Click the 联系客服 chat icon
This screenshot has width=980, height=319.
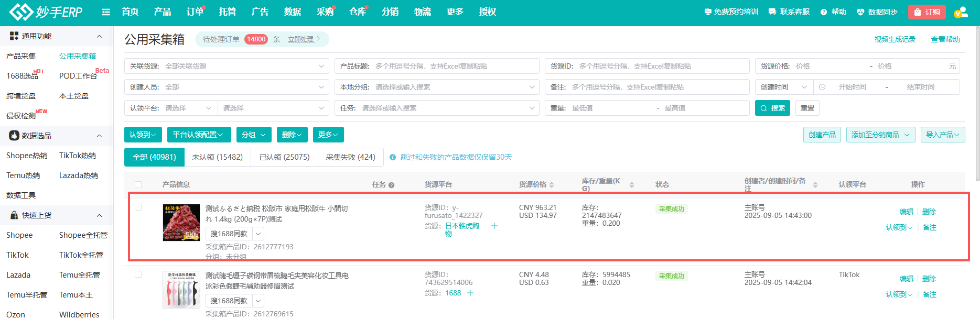click(772, 12)
